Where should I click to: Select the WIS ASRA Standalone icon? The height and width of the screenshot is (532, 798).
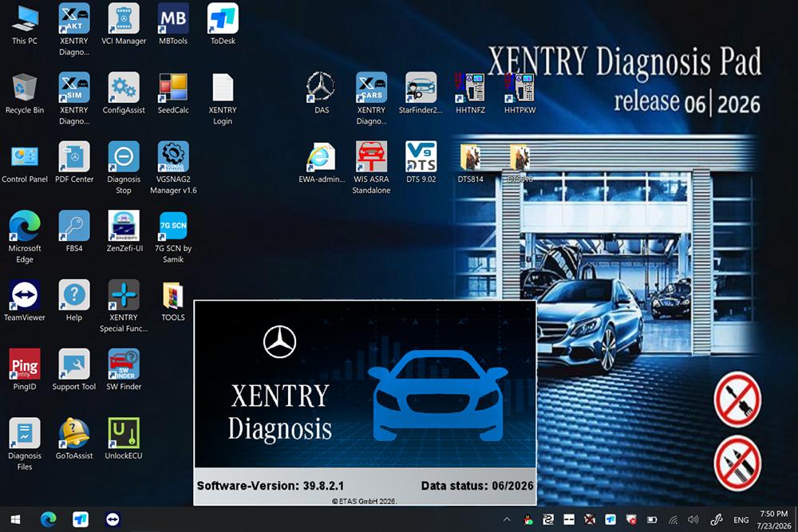coord(372,167)
